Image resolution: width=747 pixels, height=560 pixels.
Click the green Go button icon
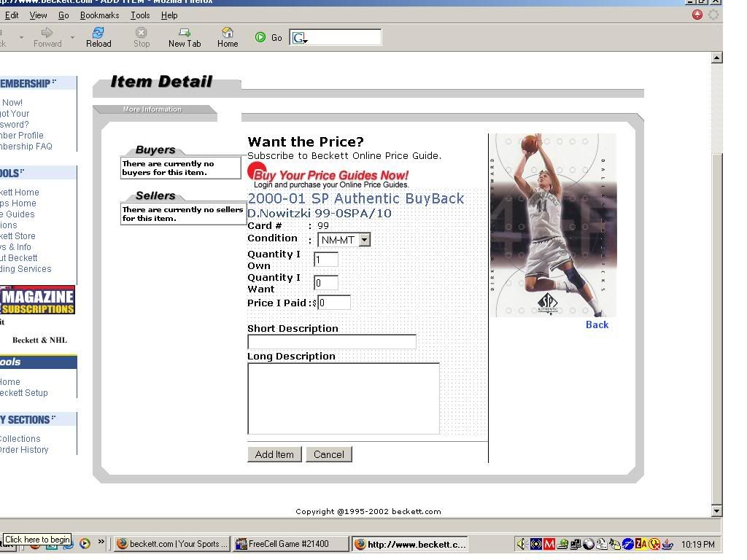click(260, 37)
